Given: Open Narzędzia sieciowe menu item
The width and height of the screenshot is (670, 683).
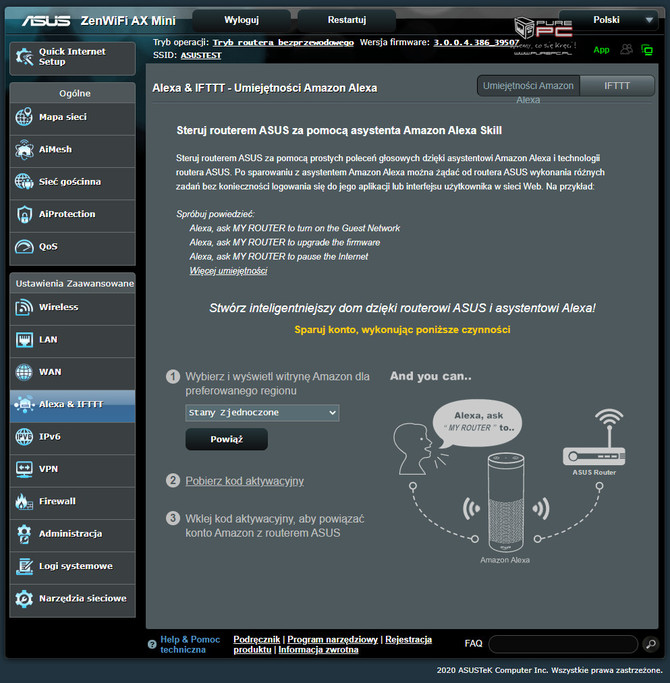Looking at the screenshot, I should [72, 599].
